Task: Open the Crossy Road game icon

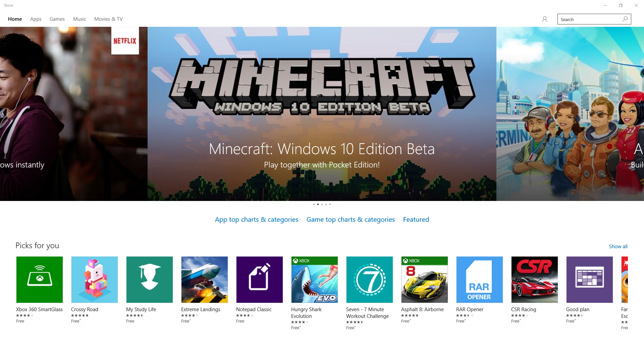Action: pyautogui.click(x=95, y=280)
